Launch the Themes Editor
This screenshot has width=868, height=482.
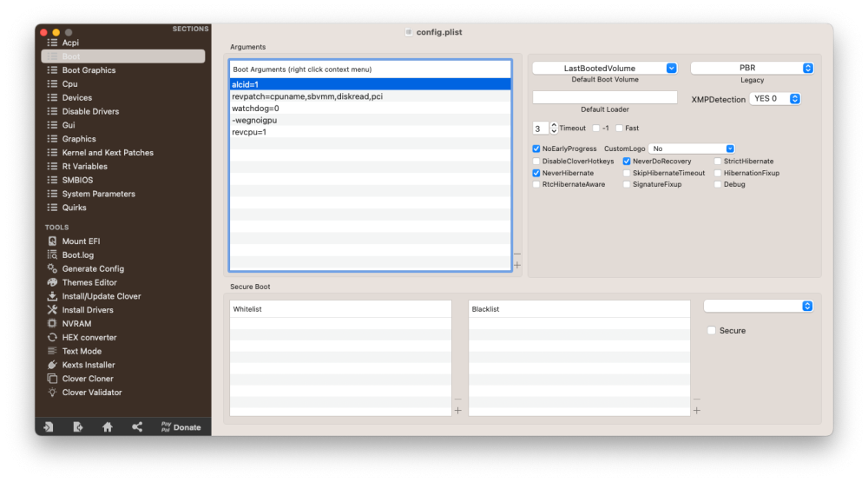coord(89,282)
